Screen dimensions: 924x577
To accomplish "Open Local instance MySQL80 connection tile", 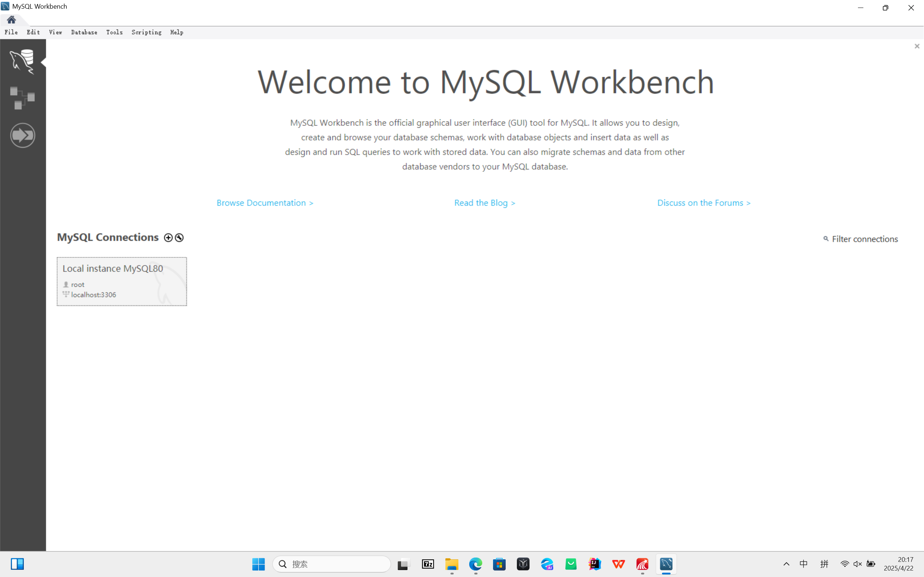I will [122, 281].
